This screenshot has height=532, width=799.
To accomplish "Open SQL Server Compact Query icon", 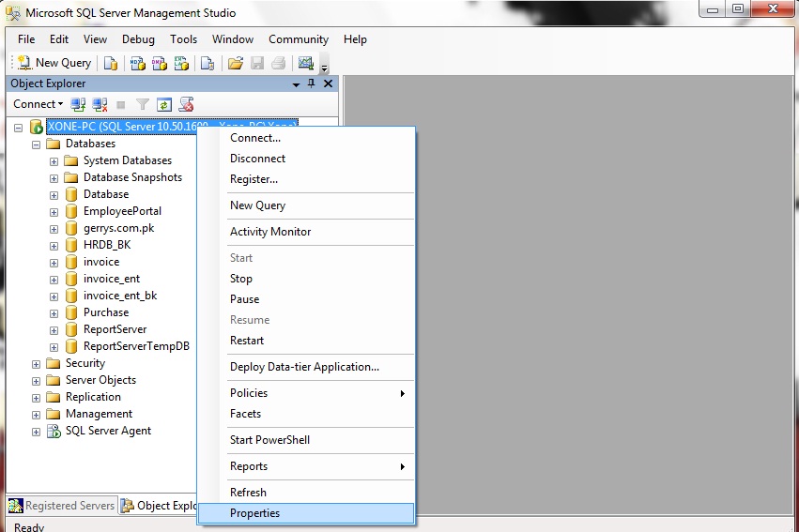I will click(207, 63).
